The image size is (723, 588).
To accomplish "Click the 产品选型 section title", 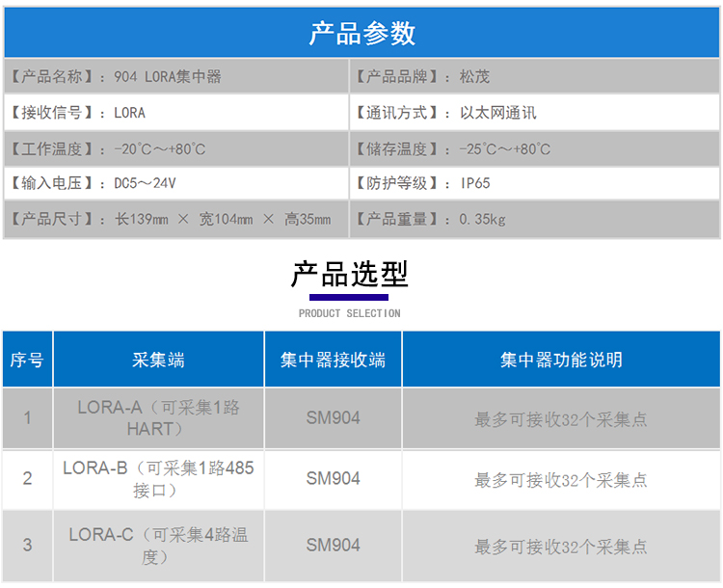I will [349, 275].
